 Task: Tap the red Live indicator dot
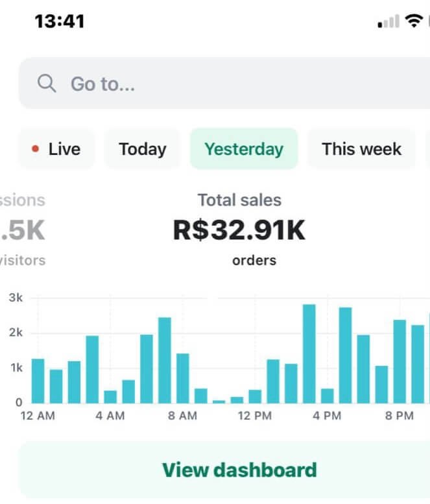coord(36,149)
